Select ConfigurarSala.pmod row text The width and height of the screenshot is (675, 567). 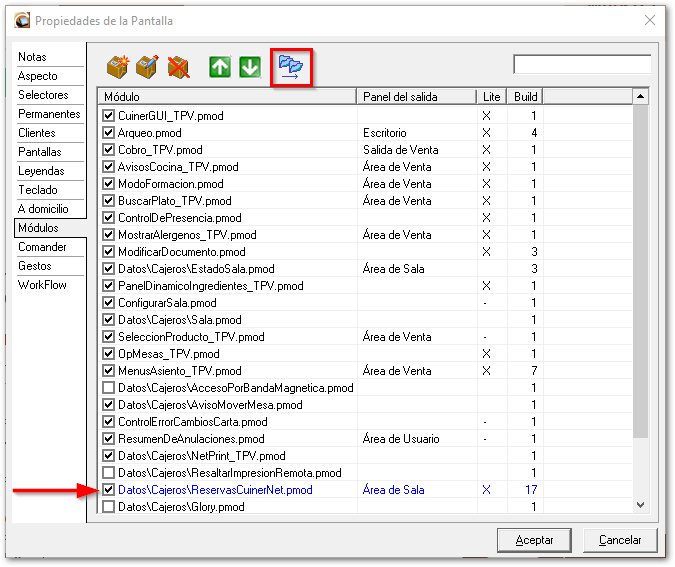(x=167, y=303)
